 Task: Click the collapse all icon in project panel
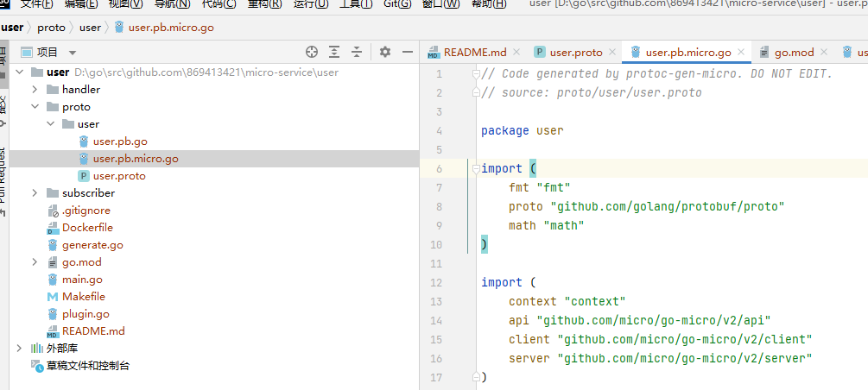coord(357,52)
